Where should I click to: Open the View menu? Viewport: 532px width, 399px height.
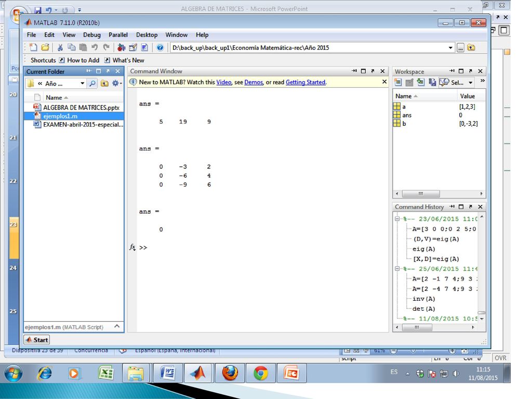(69, 35)
